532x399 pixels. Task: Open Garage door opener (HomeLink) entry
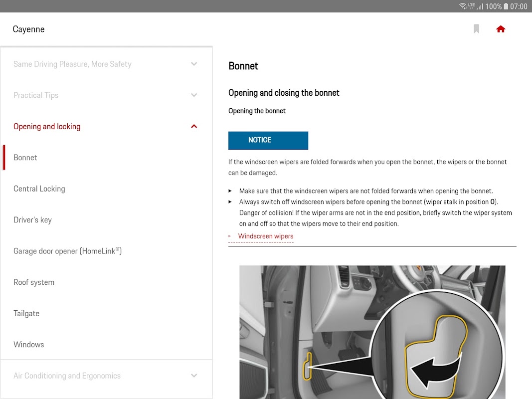(106, 251)
